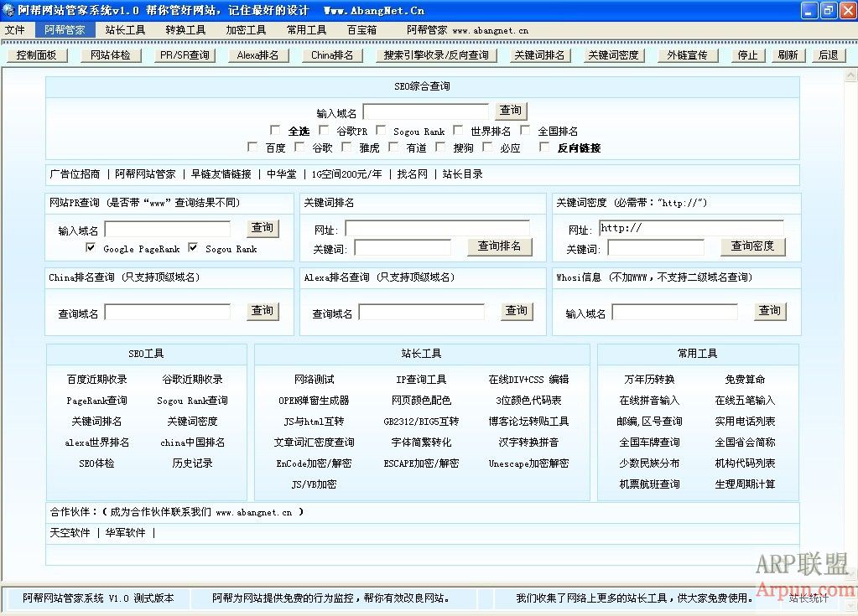Click the 刷新 toolbar button

point(788,55)
